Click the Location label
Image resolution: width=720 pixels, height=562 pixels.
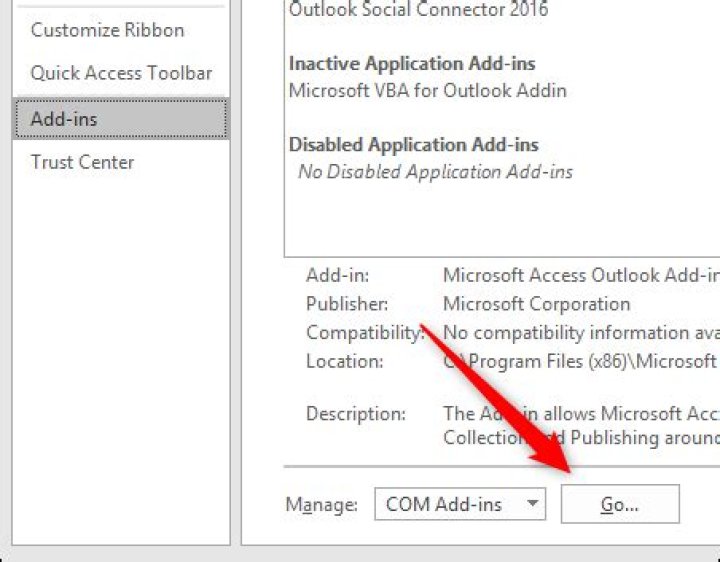[x=344, y=362]
